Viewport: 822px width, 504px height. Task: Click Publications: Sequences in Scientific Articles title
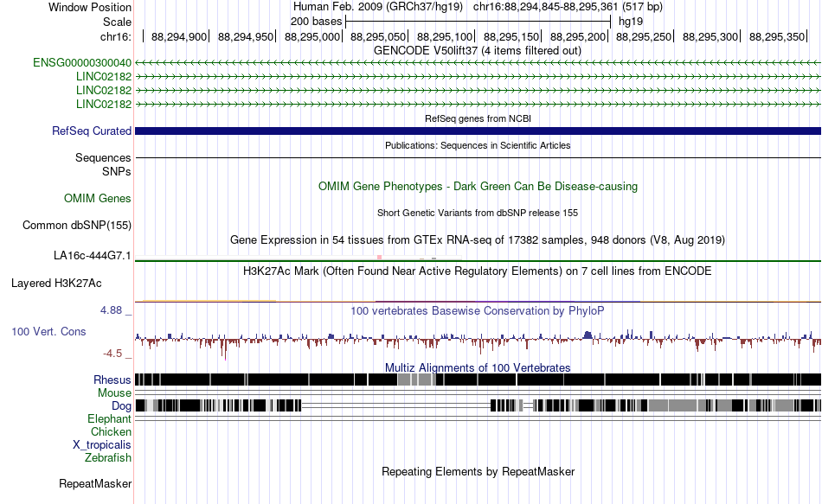click(x=478, y=145)
